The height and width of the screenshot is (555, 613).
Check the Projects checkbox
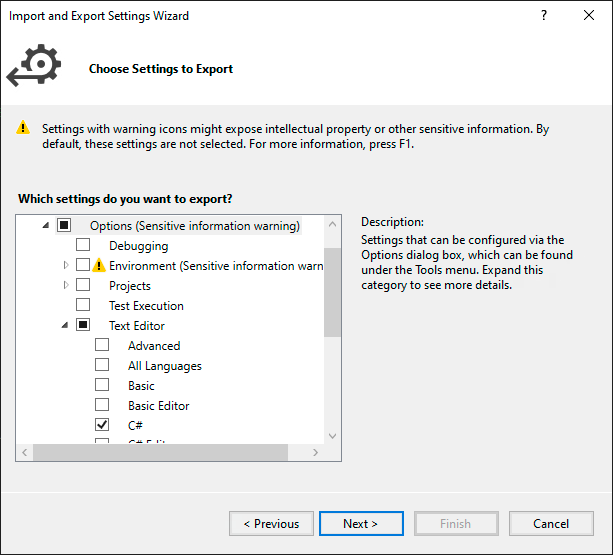83,285
